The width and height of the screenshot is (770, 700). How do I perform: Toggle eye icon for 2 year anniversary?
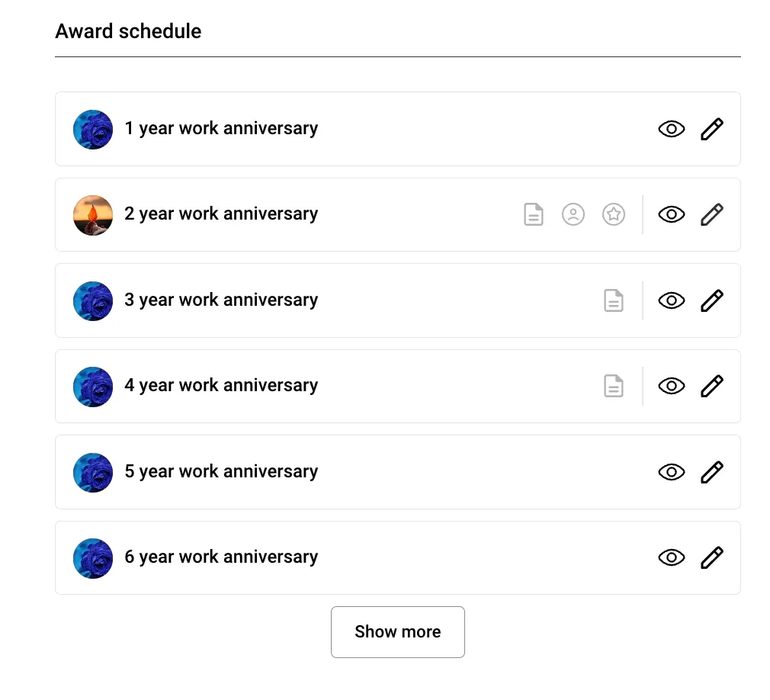[x=671, y=214]
